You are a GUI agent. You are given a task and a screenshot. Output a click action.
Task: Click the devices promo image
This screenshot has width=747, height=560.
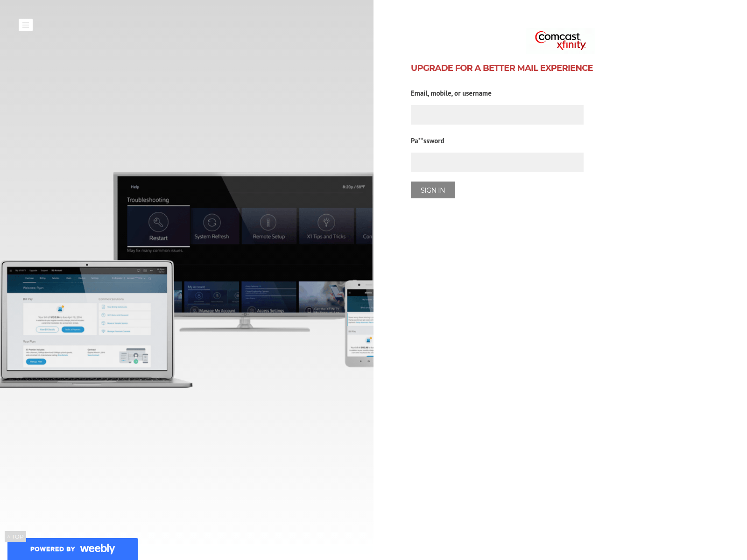[x=187, y=280]
